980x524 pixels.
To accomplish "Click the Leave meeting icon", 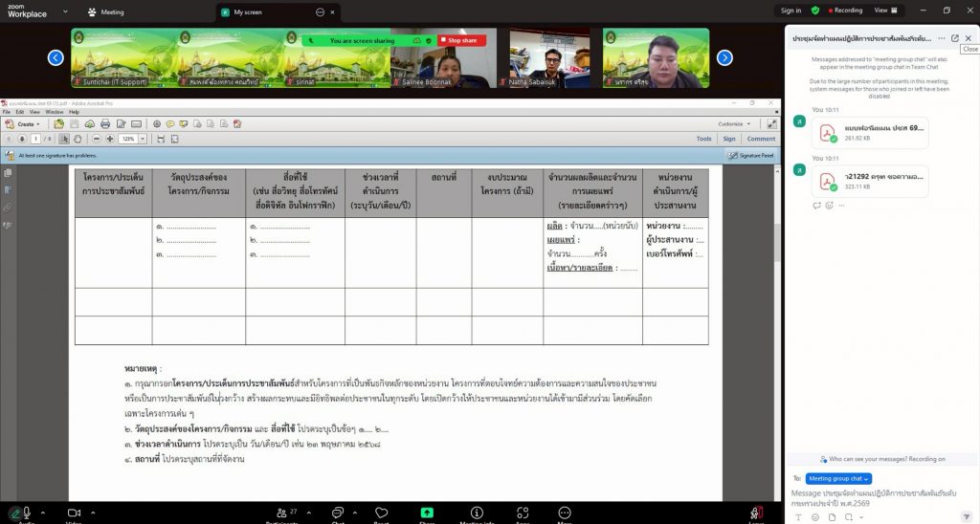I will point(756,513).
